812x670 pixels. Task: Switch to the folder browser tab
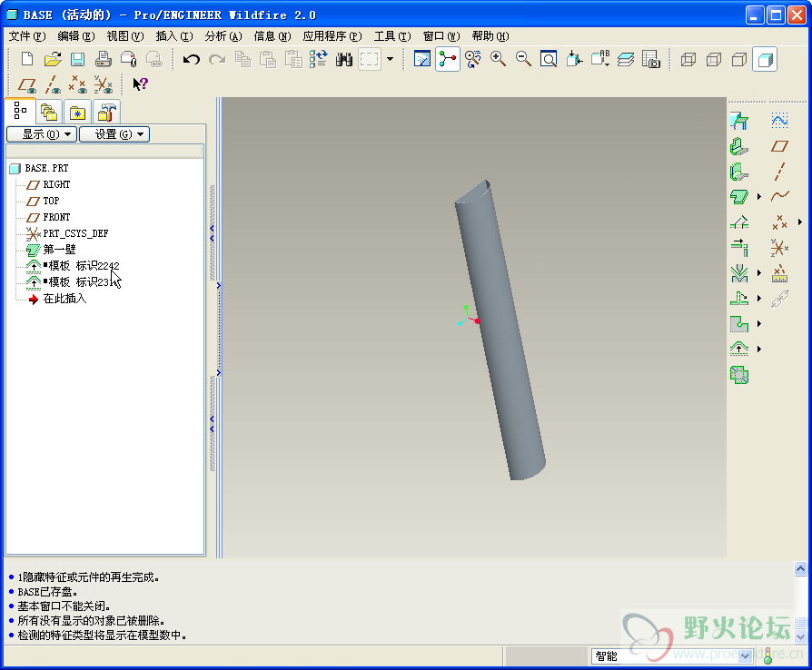coord(49,112)
